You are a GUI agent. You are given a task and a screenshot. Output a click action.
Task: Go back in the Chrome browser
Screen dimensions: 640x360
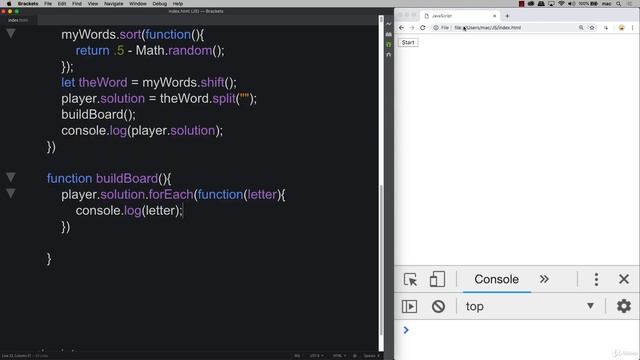pyautogui.click(x=401, y=28)
